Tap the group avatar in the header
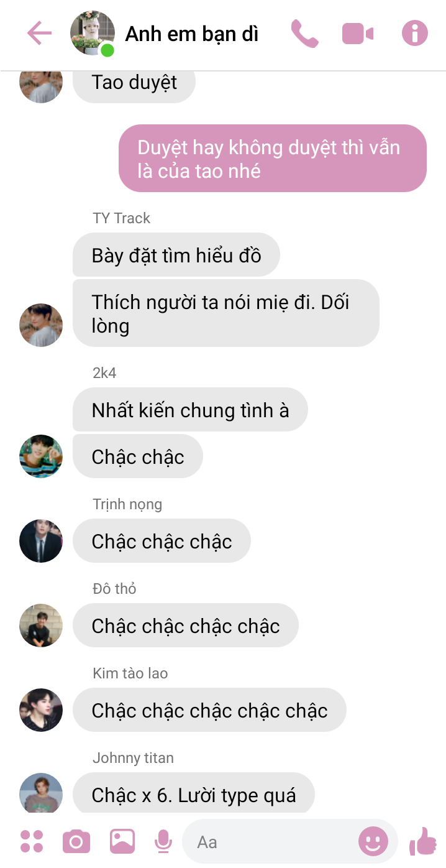Viewport: 446px width, 868px height. [x=93, y=33]
